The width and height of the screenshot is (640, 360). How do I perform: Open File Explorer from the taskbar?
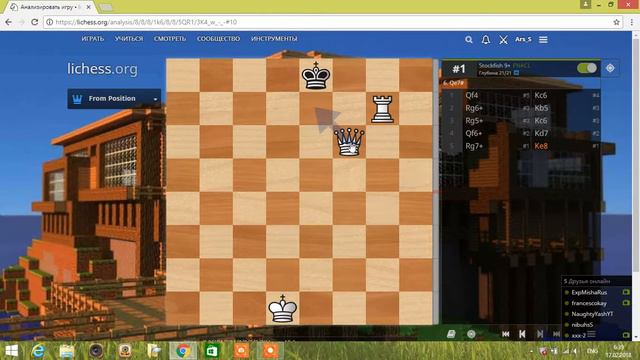point(67,351)
